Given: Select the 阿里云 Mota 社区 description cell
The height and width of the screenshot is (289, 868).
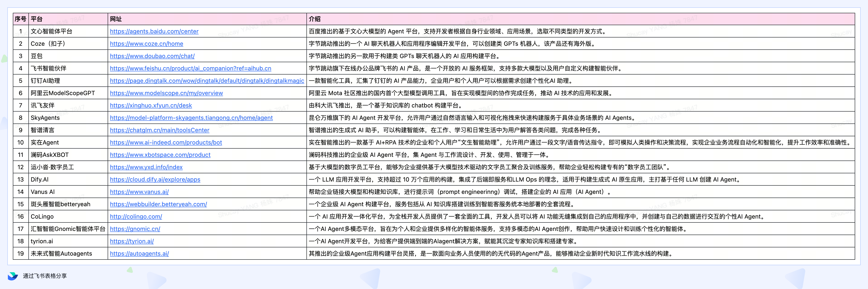Looking at the screenshot, I should [581, 93].
